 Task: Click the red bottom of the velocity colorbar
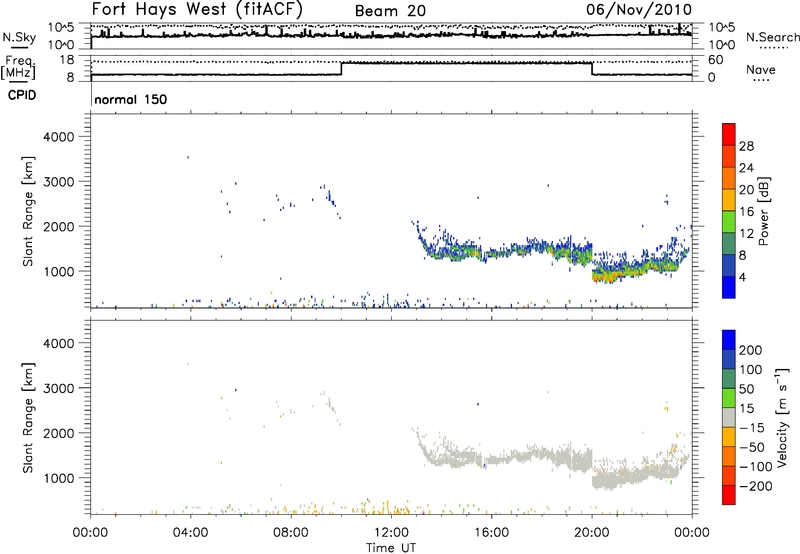pyautogui.click(x=729, y=495)
